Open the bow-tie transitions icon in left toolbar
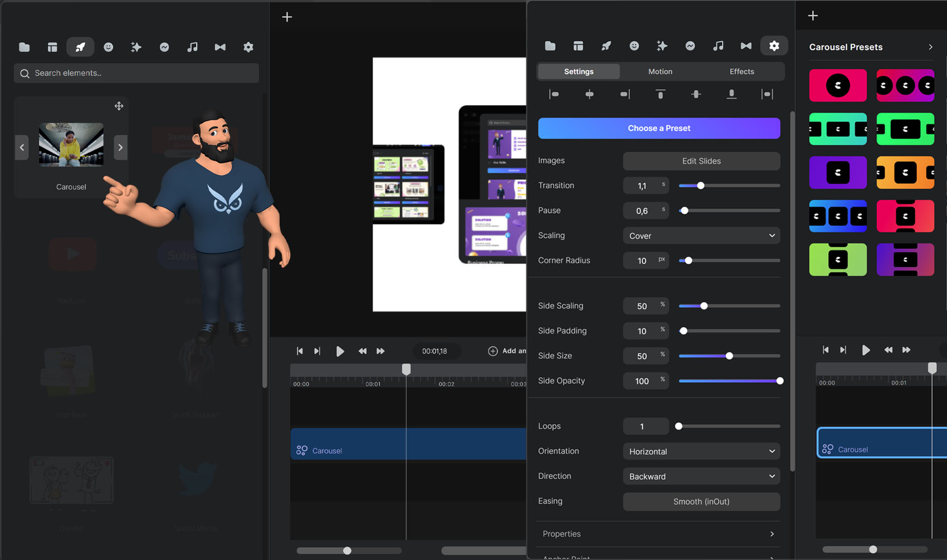This screenshot has width=947, height=560. pos(220,47)
